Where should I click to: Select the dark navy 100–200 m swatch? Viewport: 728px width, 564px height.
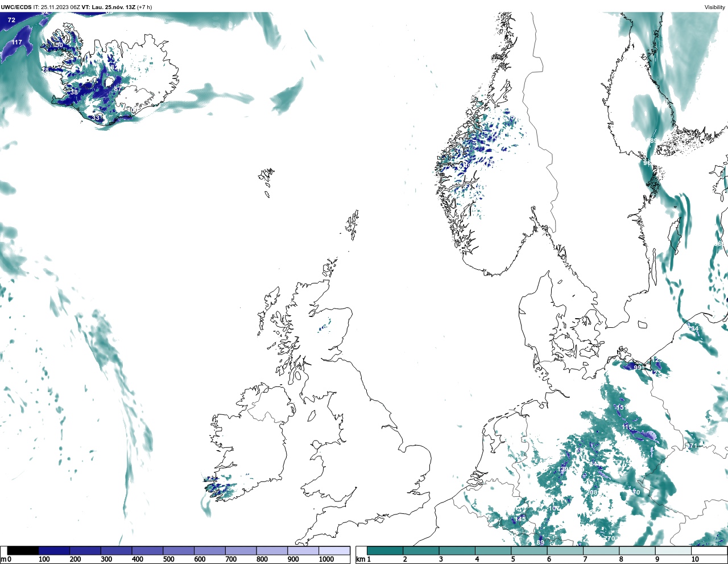coord(54,551)
